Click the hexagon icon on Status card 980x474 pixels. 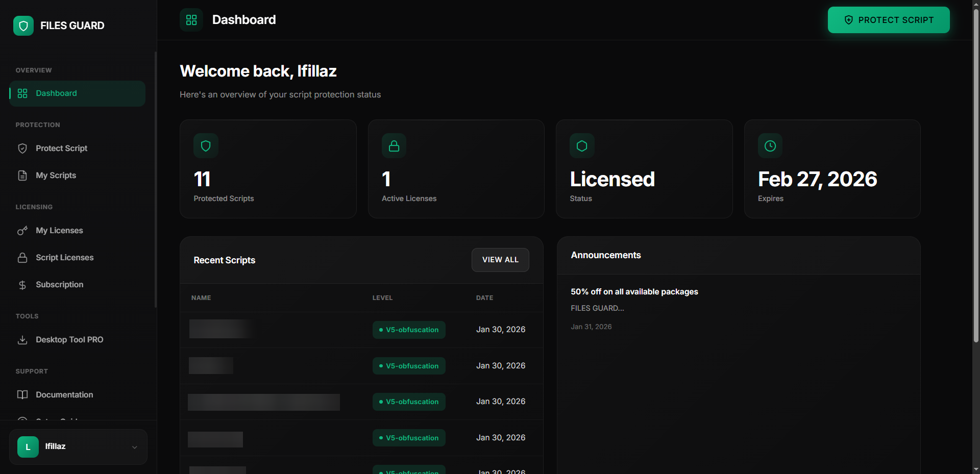582,146
